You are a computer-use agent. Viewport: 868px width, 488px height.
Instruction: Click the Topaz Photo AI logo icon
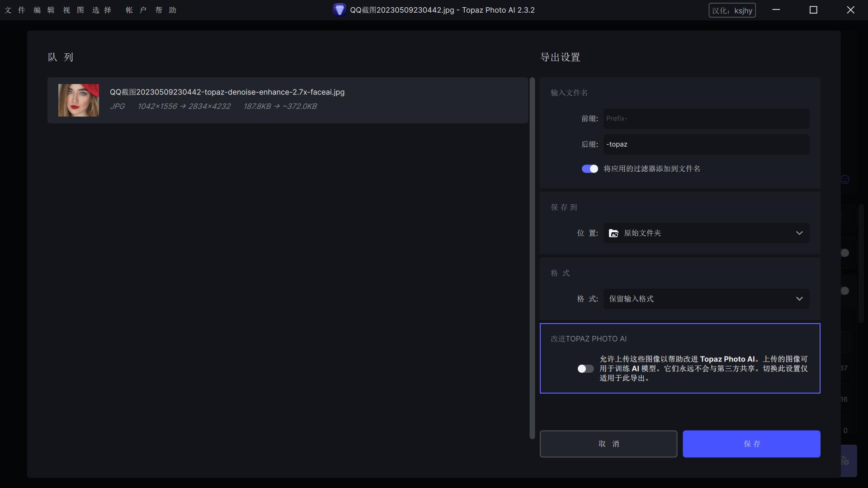tap(340, 10)
